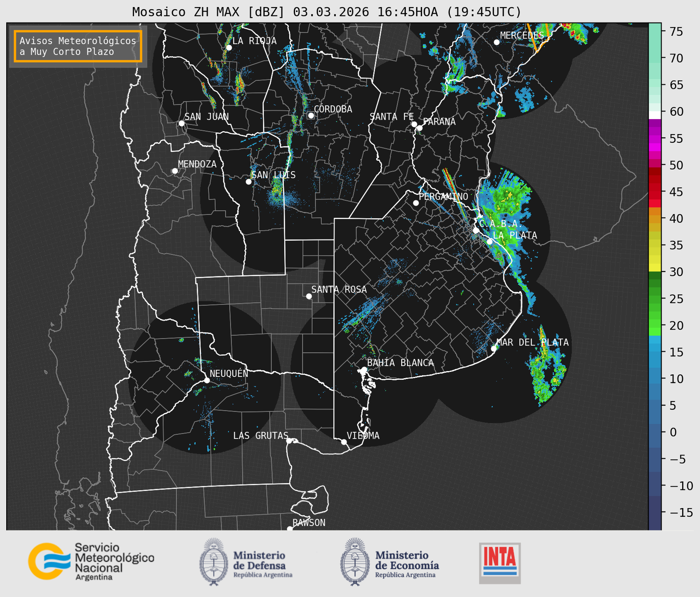Viewport: 700px width, 597px height.
Task: Click the '10' tick label on the color scale
Action: (x=677, y=379)
